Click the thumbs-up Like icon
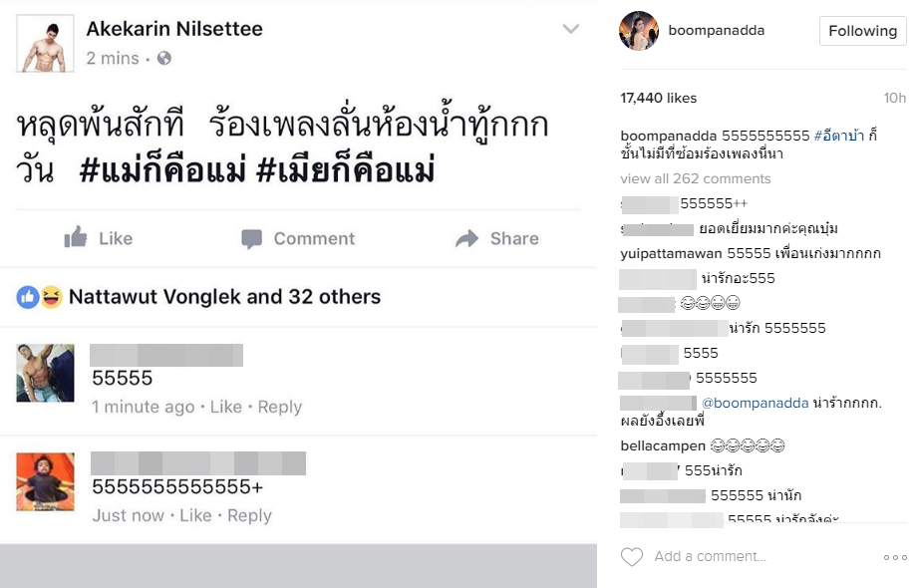 (76, 237)
